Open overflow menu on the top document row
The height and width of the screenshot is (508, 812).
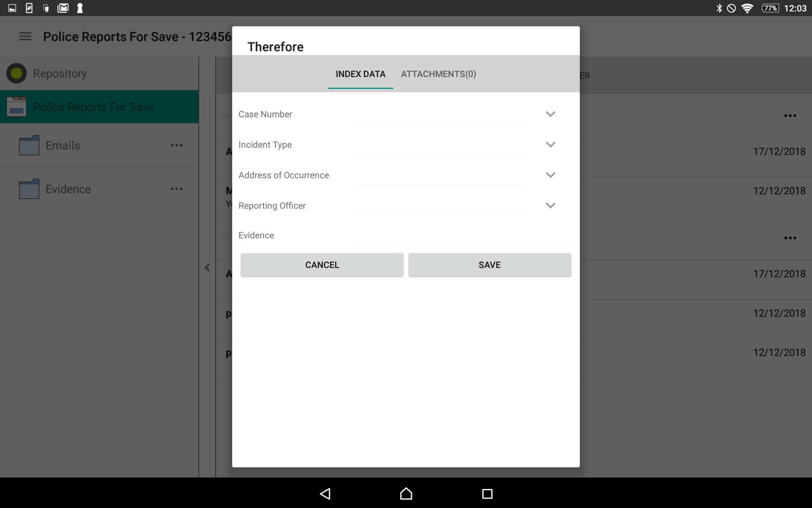coord(790,116)
